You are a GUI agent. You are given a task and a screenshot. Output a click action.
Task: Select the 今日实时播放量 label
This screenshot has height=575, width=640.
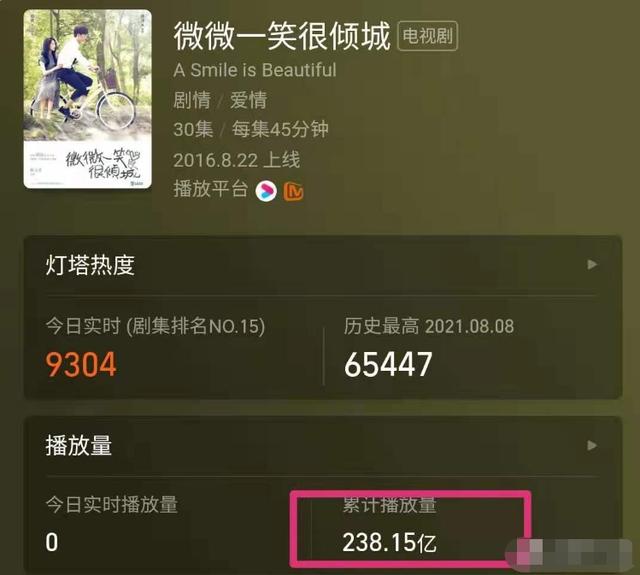click(112, 505)
